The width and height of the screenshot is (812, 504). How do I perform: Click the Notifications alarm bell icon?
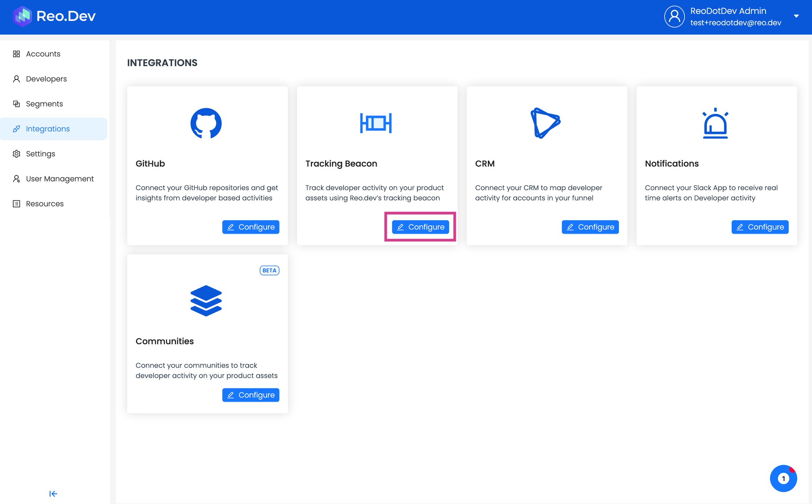tap(715, 123)
